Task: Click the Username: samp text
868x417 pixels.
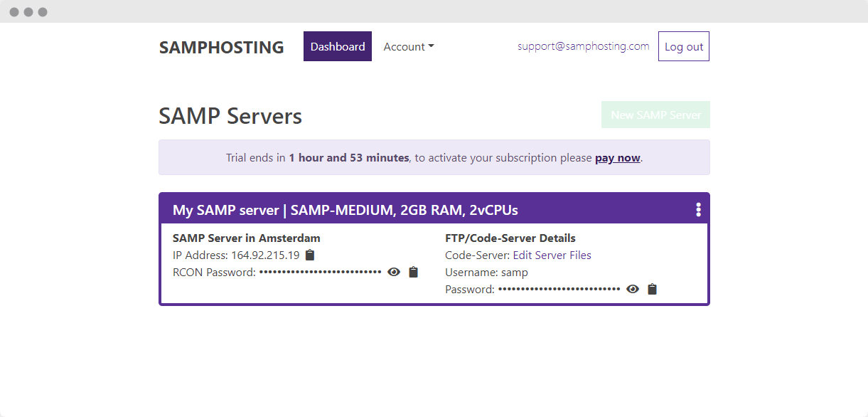Action: [x=486, y=272]
